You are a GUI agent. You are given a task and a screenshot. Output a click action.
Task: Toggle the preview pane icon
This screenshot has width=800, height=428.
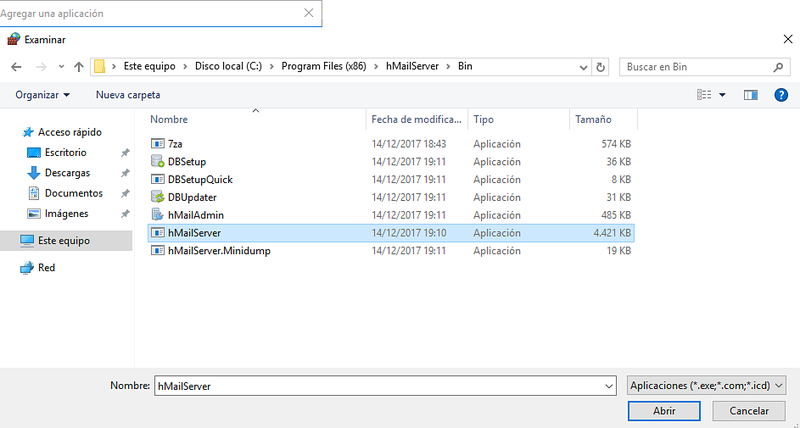coord(751,95)
